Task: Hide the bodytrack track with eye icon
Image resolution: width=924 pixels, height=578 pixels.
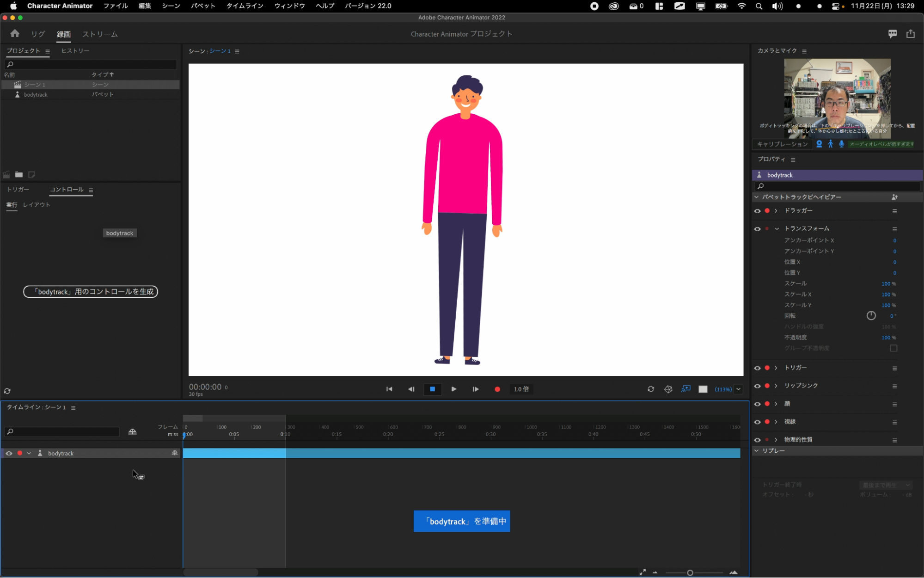Action: pos(9,453)
